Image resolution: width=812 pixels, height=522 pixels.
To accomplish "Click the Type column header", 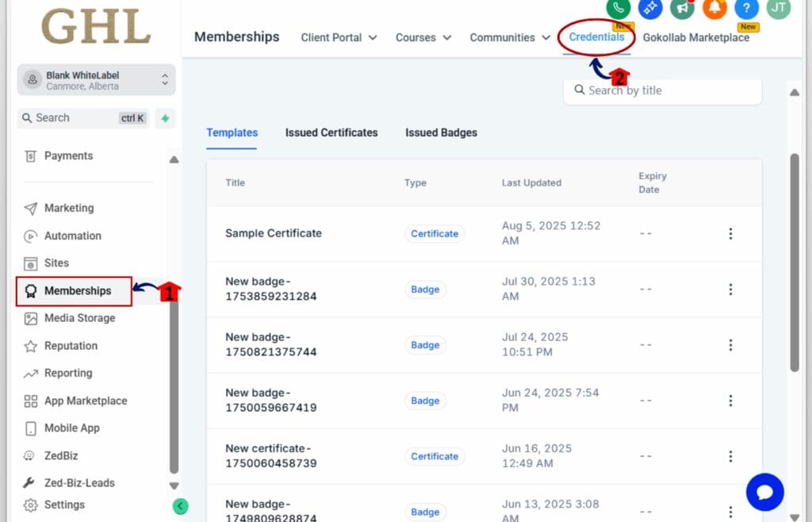I will [x=416, y=182].
